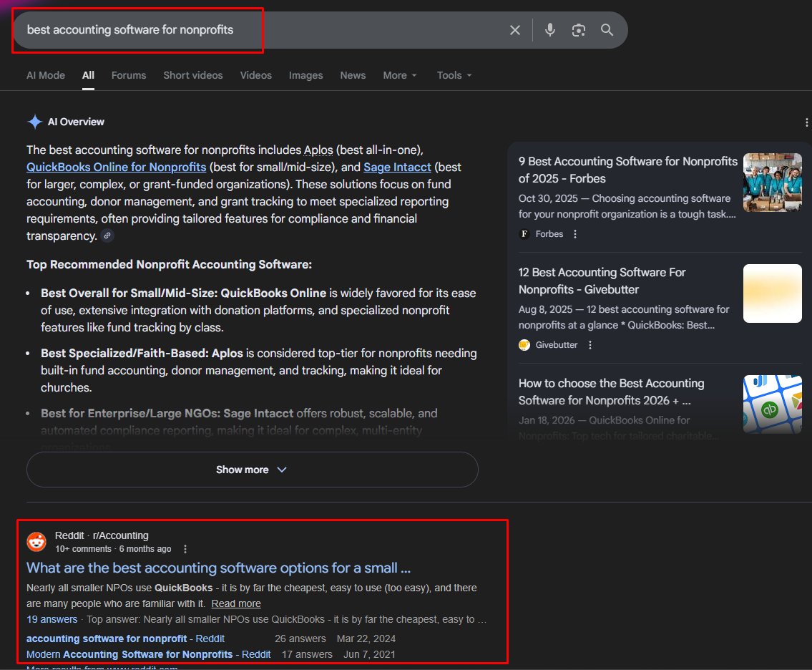Switch to the Videos tab
The image size is (812, 670).
click(256, 75)
